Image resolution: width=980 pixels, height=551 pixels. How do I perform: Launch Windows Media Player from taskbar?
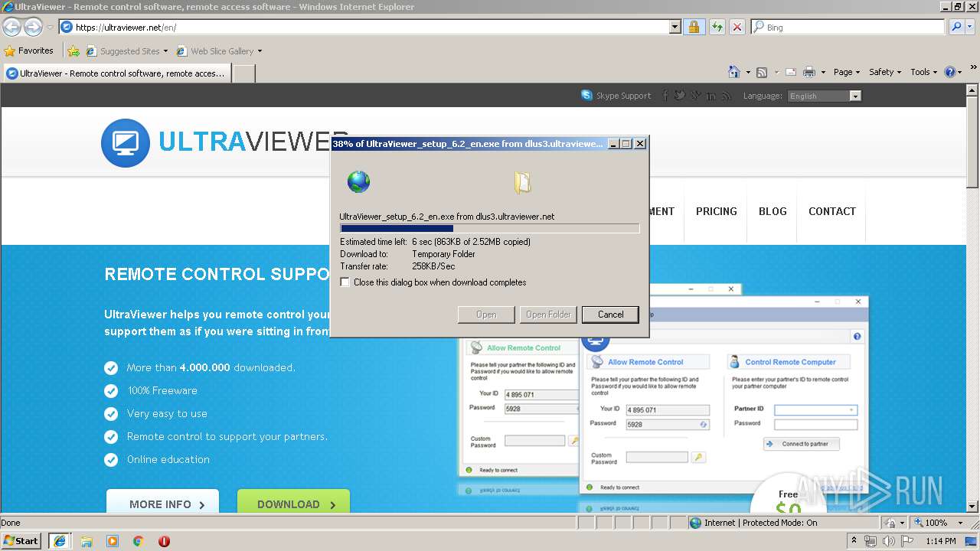tap(113, 541)
